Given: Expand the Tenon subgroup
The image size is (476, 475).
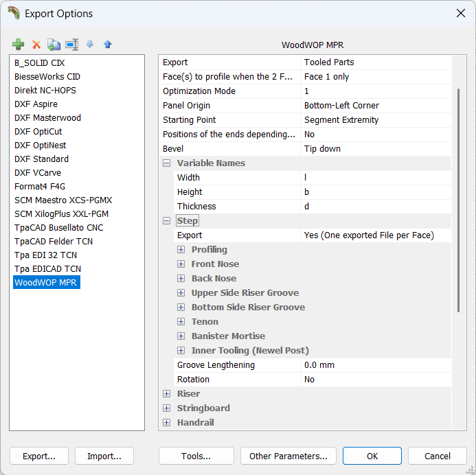Looking at the screenshot, I should 181,322.
